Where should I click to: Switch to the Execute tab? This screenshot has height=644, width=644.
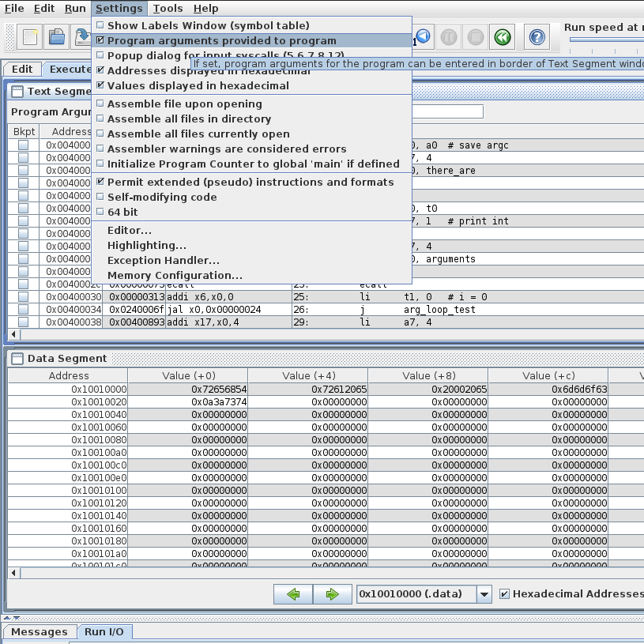coord(68,69)
